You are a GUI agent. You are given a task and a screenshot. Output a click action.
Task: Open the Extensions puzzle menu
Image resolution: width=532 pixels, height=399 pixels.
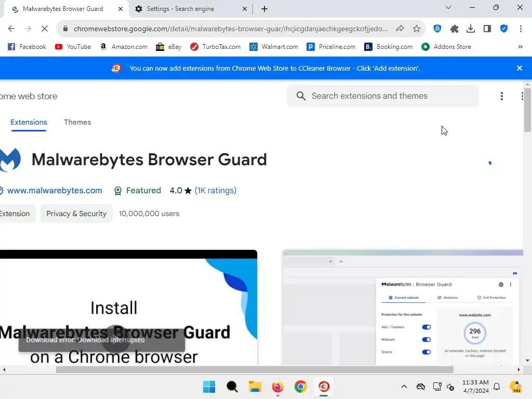point(454,29)
